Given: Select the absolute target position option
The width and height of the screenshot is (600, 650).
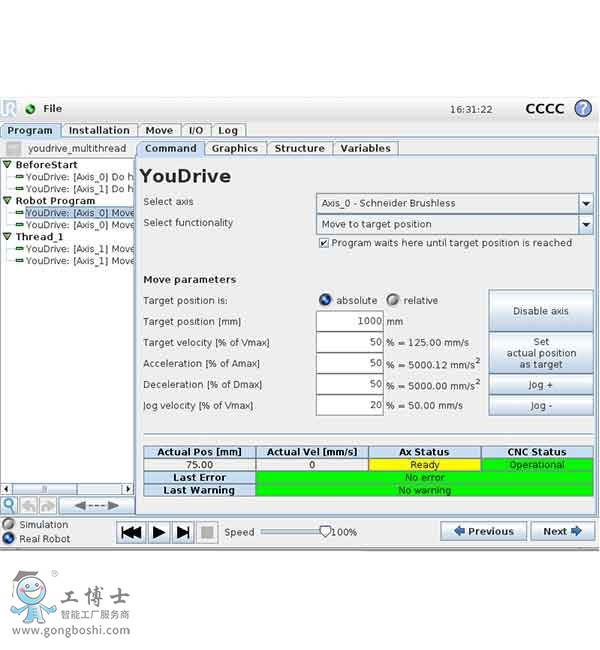Looking at the screenshot, I should coord(325,300).
